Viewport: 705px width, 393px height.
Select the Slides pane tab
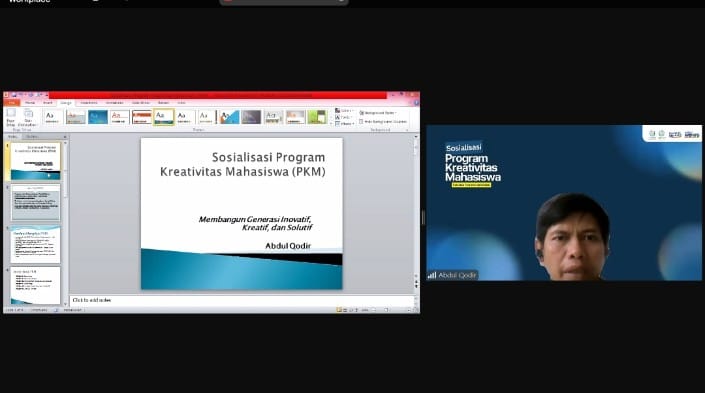pyautogui.click(x=13, y=136)
